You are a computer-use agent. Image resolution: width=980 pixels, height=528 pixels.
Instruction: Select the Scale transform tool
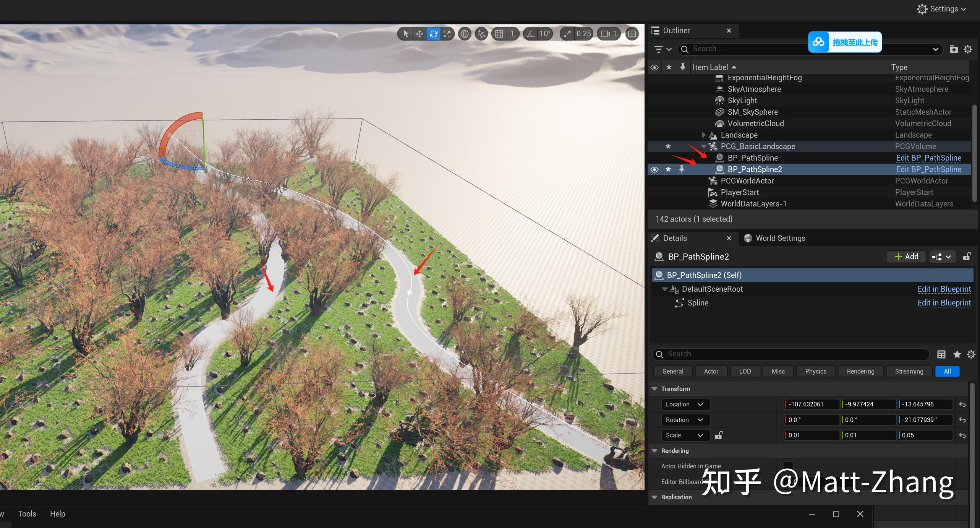[x=447, y=34]
